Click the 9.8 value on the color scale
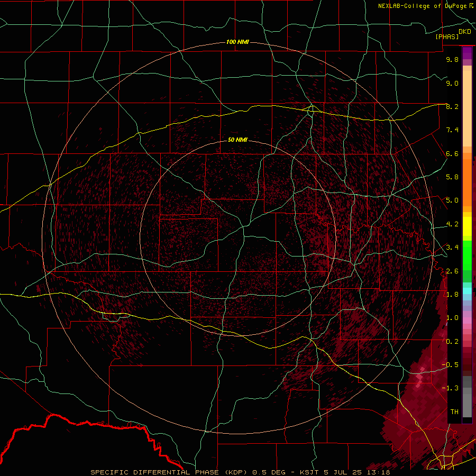 (x=452, y=59)
